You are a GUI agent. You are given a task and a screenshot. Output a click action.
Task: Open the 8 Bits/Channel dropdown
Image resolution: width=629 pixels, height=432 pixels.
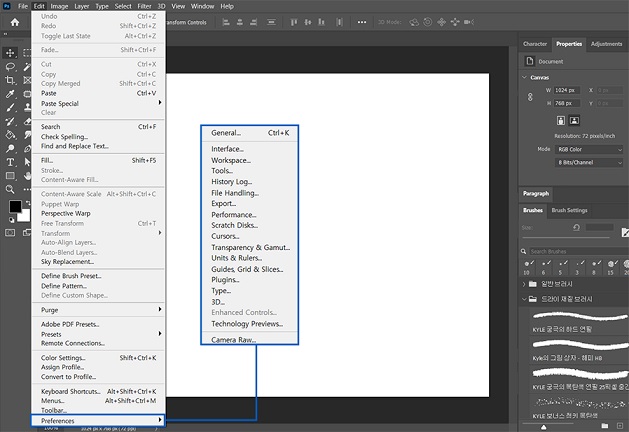pos(589,162)
